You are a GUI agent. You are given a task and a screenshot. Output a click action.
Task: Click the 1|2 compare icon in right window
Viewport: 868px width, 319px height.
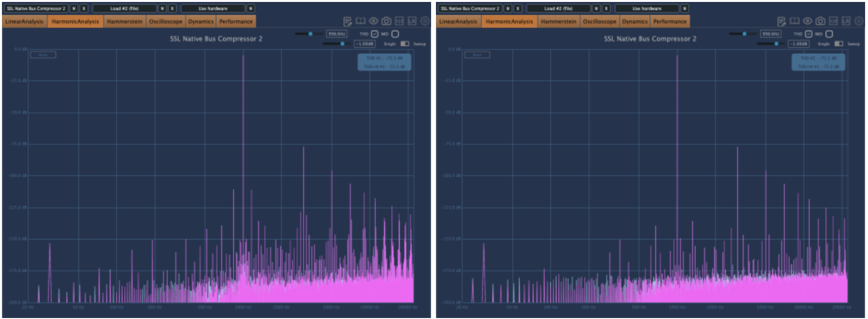833,21
